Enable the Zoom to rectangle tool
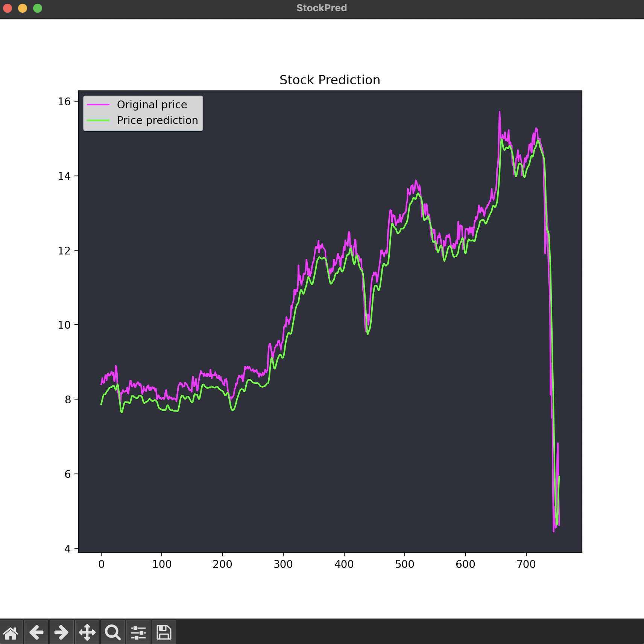This screenshot has width=644, height=644. coord(112,632)
